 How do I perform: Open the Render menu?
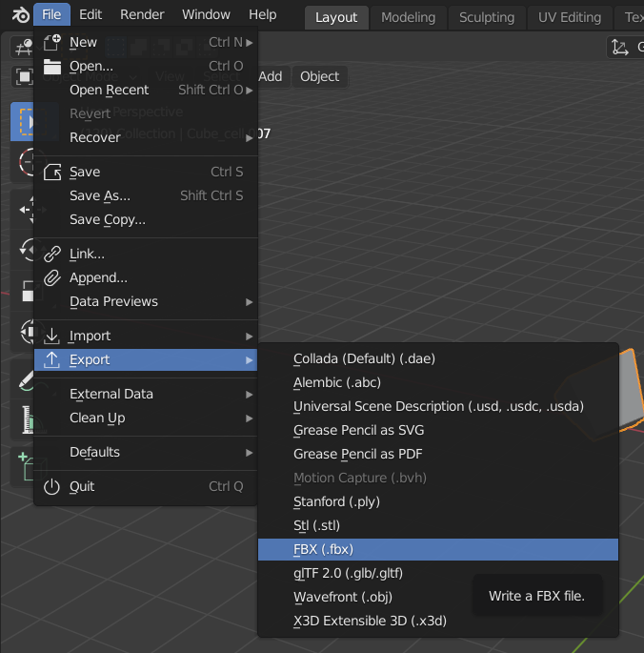142,14
